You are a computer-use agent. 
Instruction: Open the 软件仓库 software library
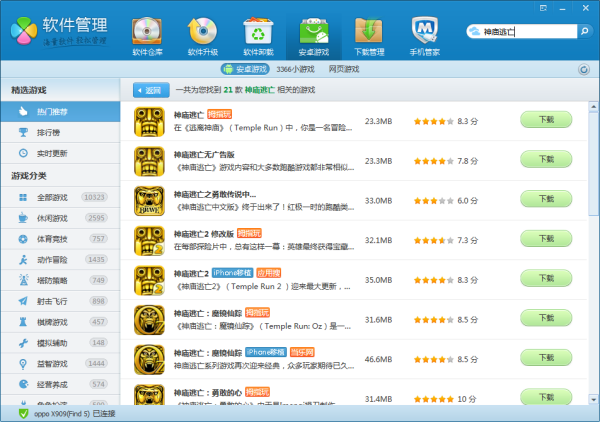pyautogui.click(x=148, y=37)
